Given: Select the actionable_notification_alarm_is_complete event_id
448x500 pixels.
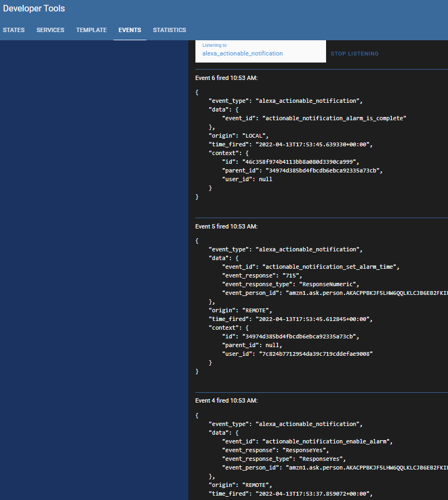Looking at the screenshot, I should point(334,118).
